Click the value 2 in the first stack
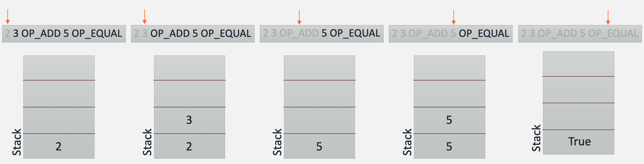The width and height of the screenshot is (644, 164). click(59, 146)
